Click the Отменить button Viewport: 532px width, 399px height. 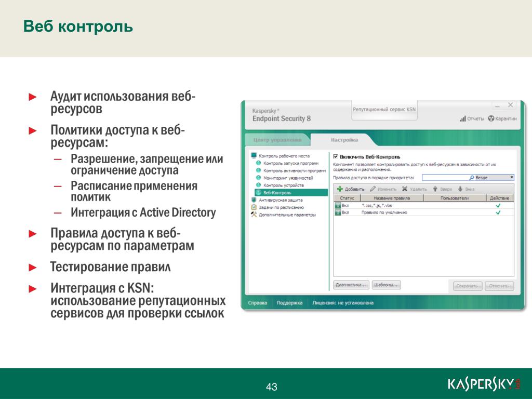coord(499,286)
